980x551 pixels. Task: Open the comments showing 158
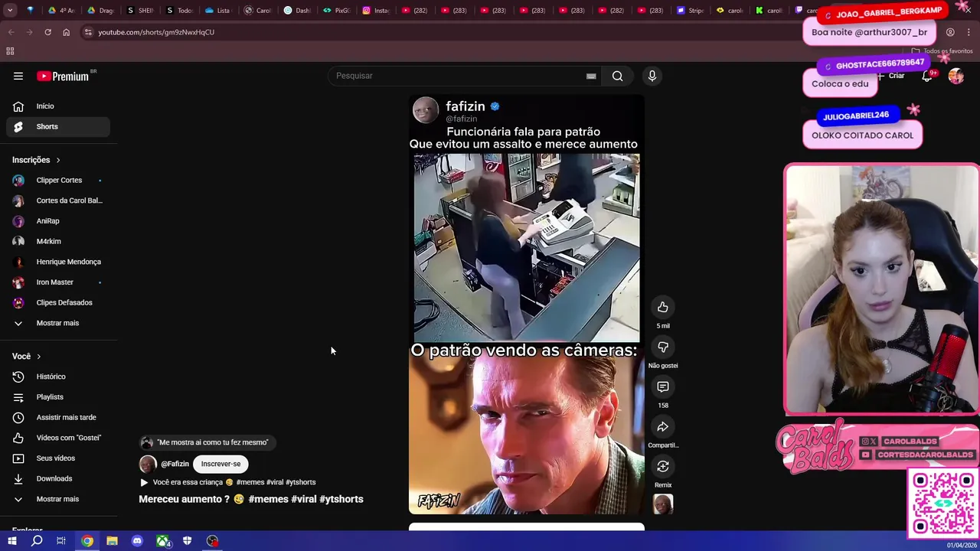(663, 386)
